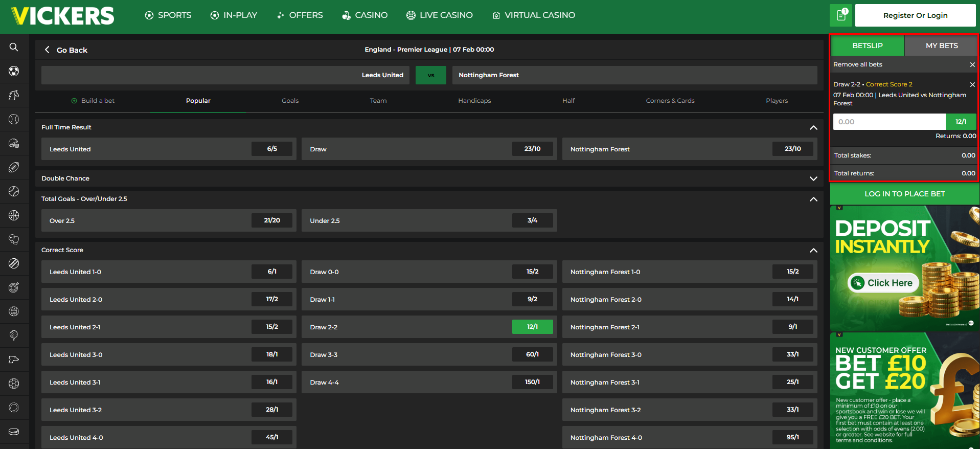Click the X beside Remove all bets
980x449 pixels.
coord(972,64)
